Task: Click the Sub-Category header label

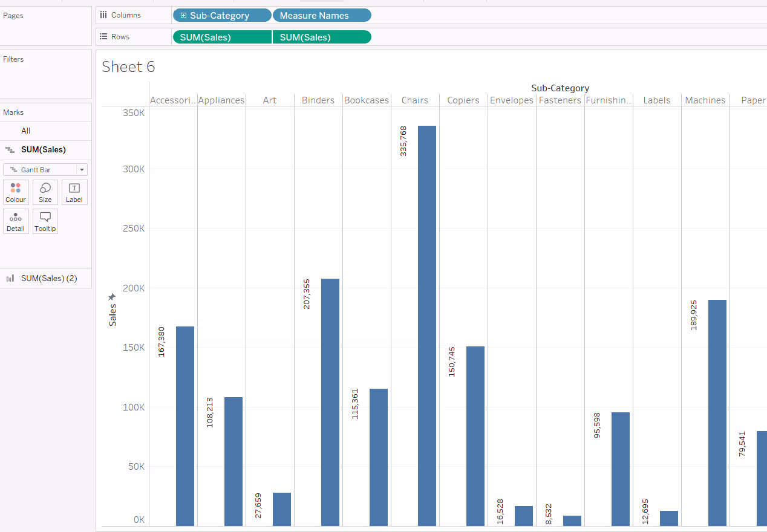Action: click(x=560, y=88)
